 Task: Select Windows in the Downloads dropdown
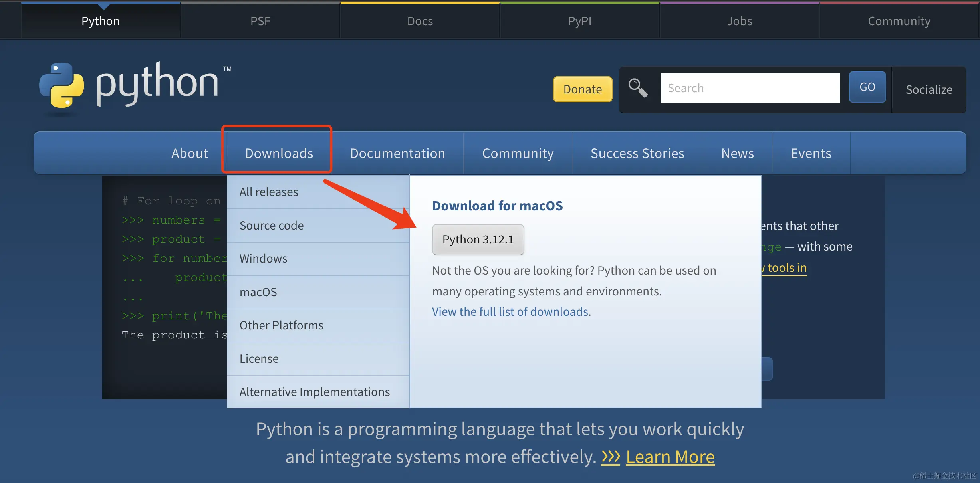263,258
